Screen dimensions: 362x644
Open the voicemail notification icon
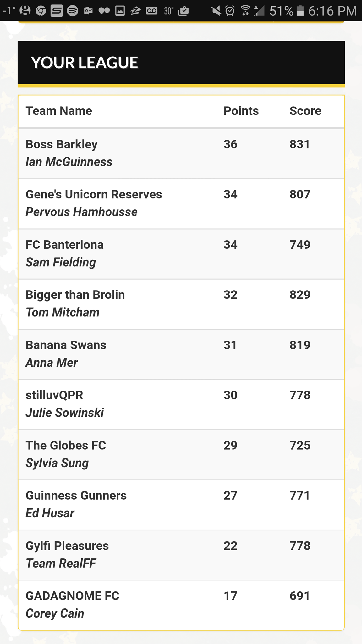click(x=152, y=11)
